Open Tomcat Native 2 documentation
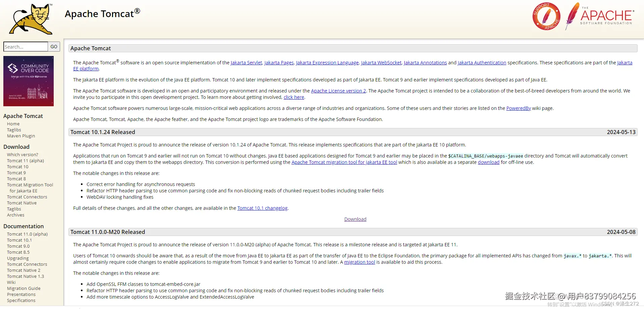 pyautogui.click(x=23, y=270)
